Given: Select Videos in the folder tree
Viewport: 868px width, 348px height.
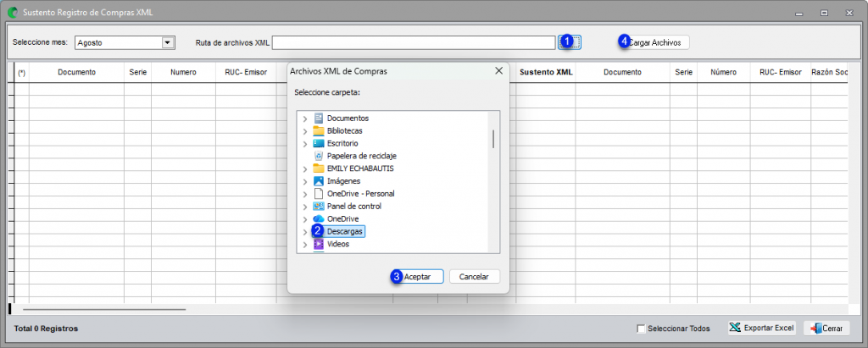Looking at the screenshot, I should pyautogui.click(x=338, y=244).
